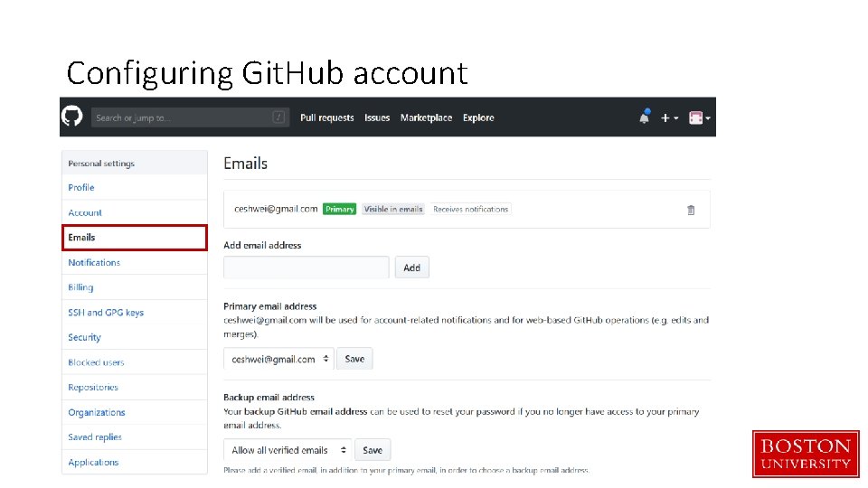Save the primary email address selection
Viewport: 868px width, 488px height.
[354, 359]
